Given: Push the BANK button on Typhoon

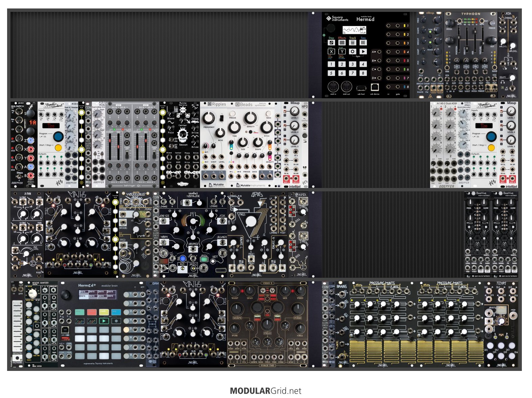Looking at the screenshot, I should [x=494, y=68].
